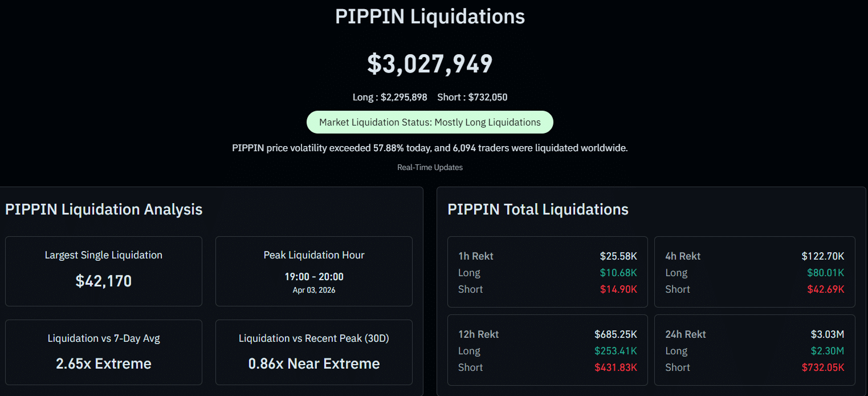
Task: Select the Peak Liquidation Hour card
Action: [x=314, y=271]
